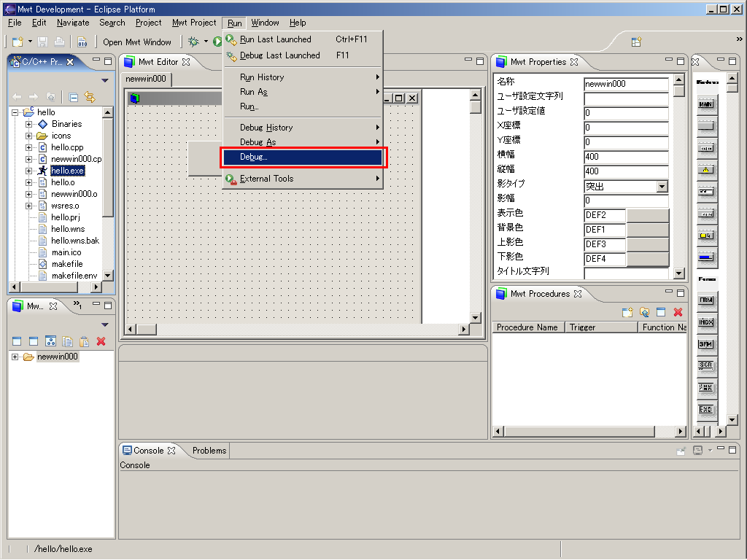Click the Function Name column header
The height and width of the screenshot is (560, 747).
tap(663, 327)
